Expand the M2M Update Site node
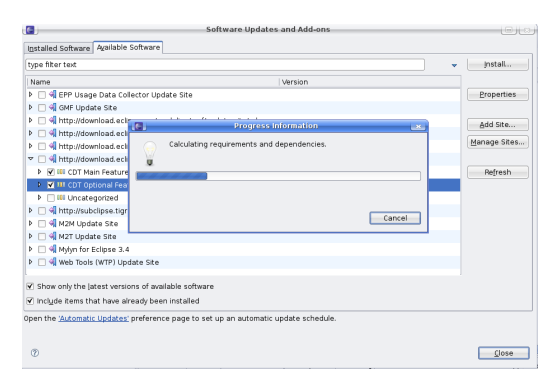This screenshot has height=392, width=560. [x=30, y=223]
